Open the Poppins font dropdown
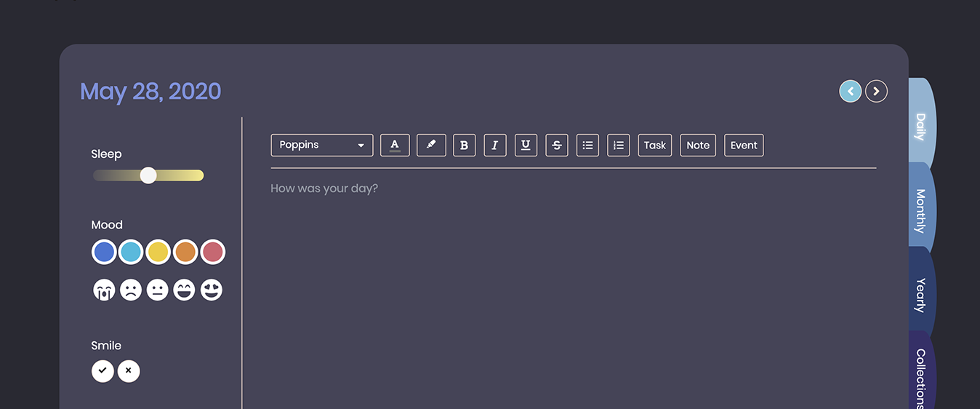980x409 pixels. 322,145
